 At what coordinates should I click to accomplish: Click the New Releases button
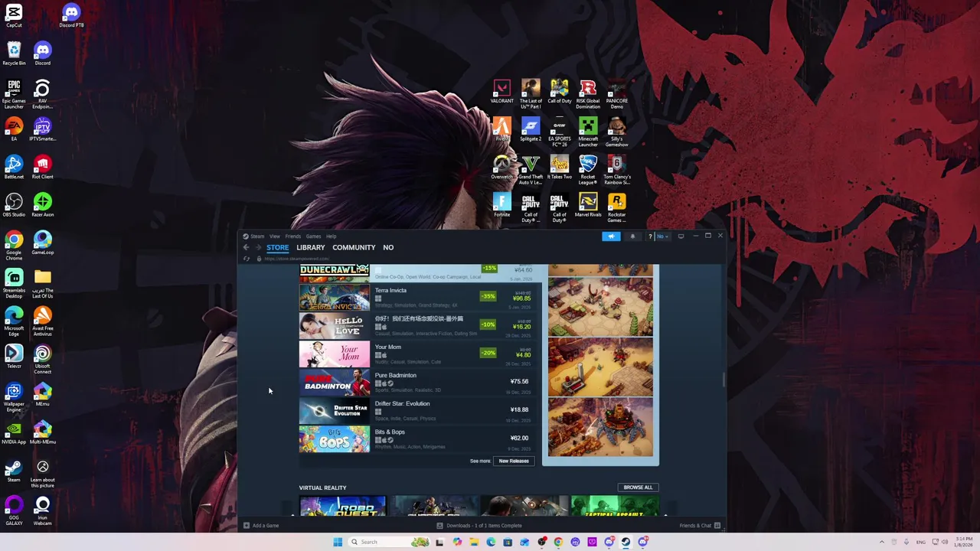click(514, 461)
